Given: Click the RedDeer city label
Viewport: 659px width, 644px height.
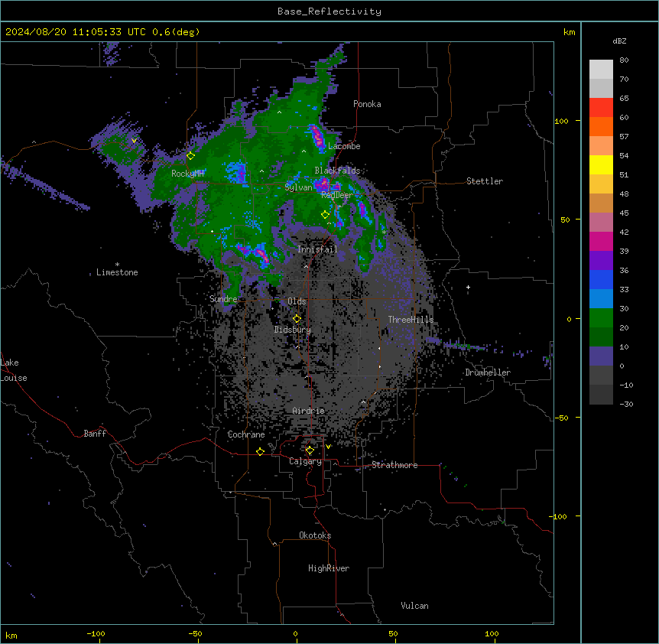Looking at the screenshot, I should pos(336,195).
